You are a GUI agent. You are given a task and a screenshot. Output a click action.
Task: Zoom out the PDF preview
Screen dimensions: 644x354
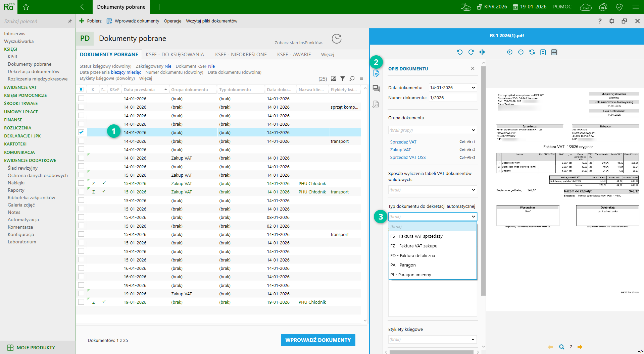click(x=521, y=52)
